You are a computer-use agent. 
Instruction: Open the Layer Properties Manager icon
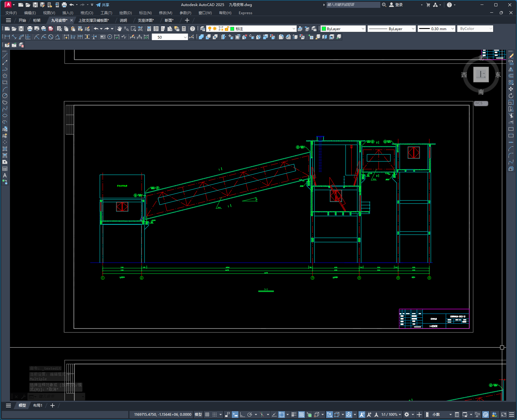click(203, 29)
